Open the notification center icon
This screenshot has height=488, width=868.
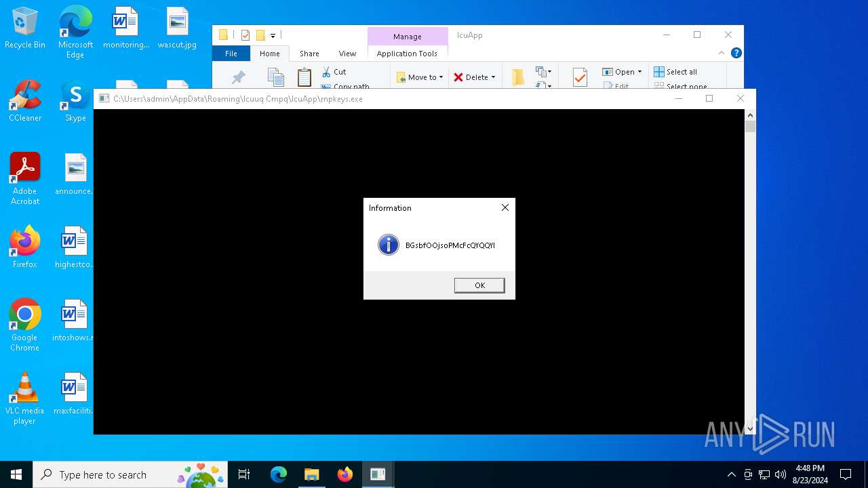click(846, 474)
